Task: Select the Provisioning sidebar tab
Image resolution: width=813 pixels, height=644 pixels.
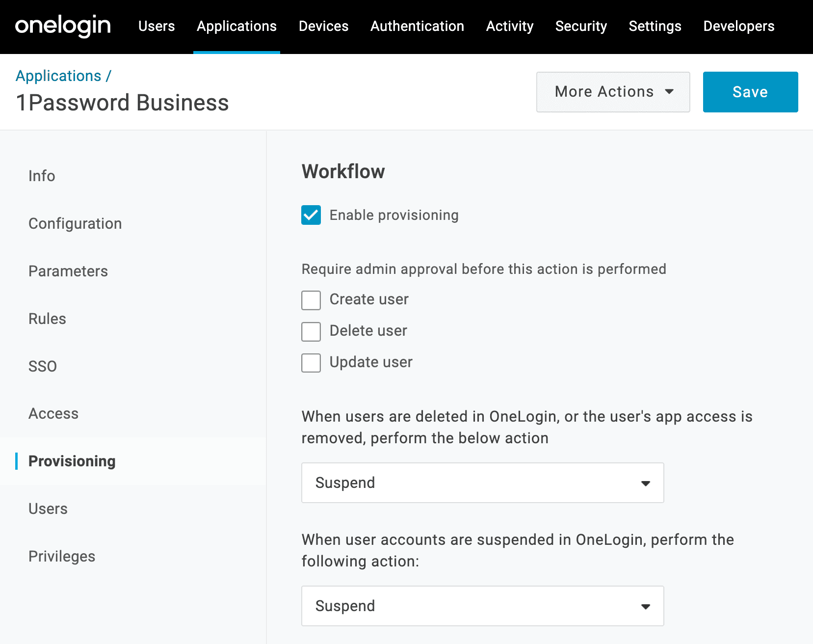Action: click(x=72, y=461)
